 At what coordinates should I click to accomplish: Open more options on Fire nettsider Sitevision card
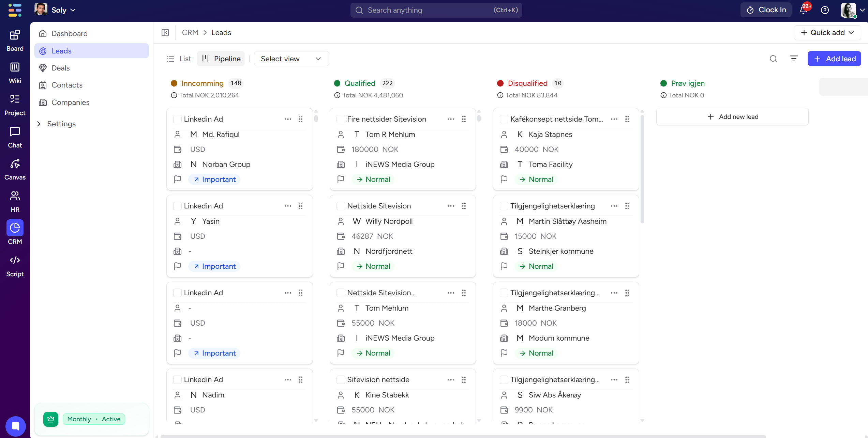click(451, 119)
